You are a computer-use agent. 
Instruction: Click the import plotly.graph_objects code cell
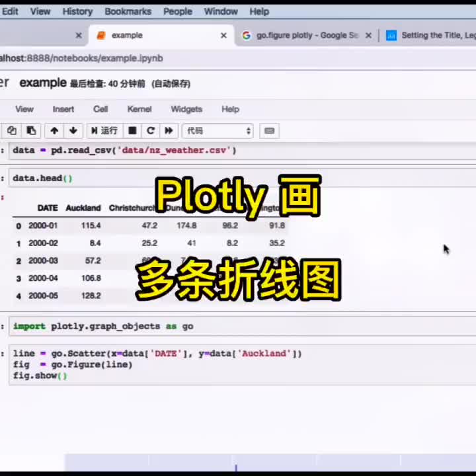click(x=242, y=327)
